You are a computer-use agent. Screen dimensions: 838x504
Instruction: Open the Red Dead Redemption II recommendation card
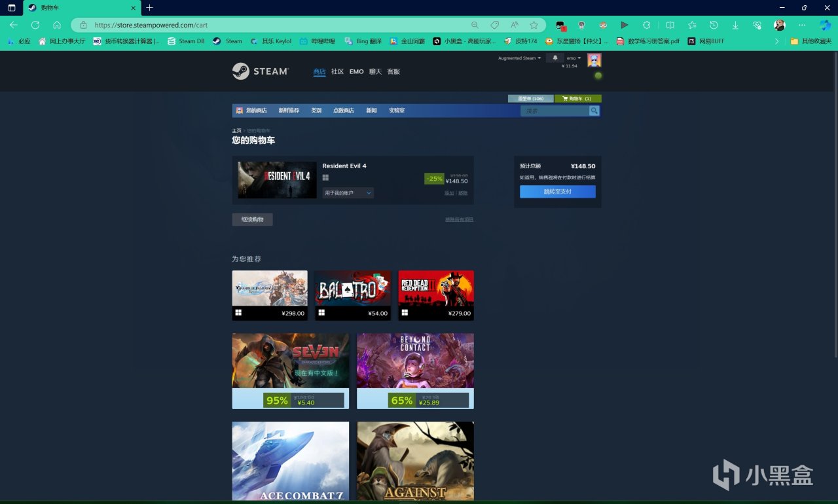436,295
